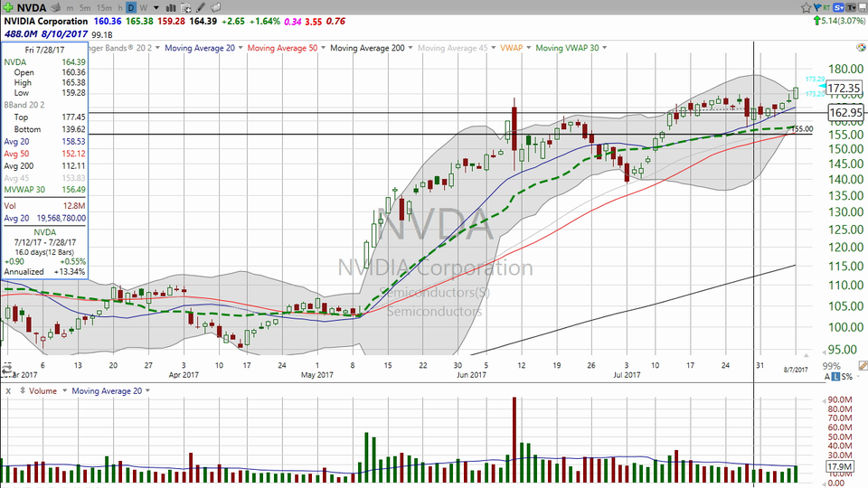868x488 pixels.
Task: Click the chart template add icon
Action: 186,8
